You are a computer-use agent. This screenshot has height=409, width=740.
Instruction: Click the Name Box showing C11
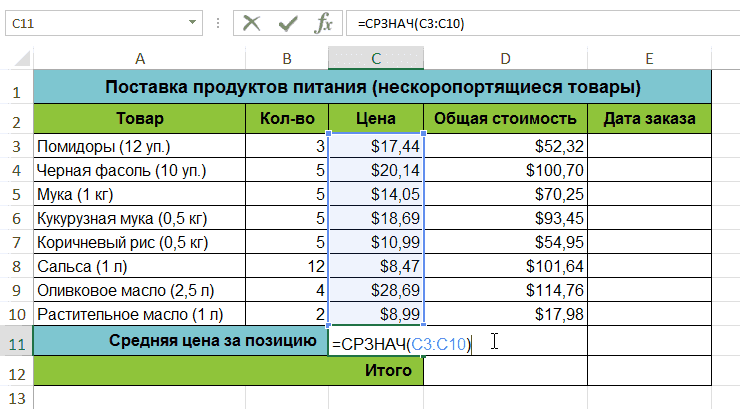tap(104, 23)
